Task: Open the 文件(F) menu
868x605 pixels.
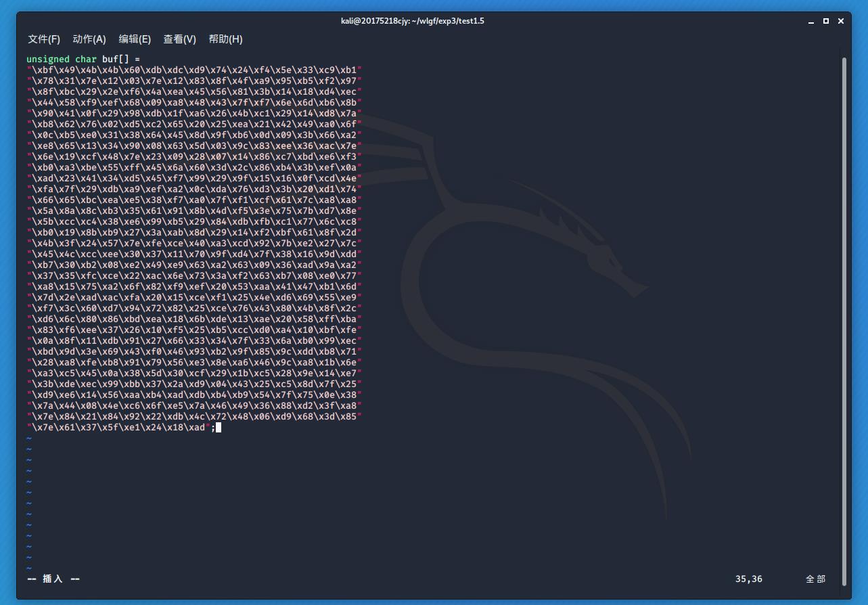Action: coord(44,39)
